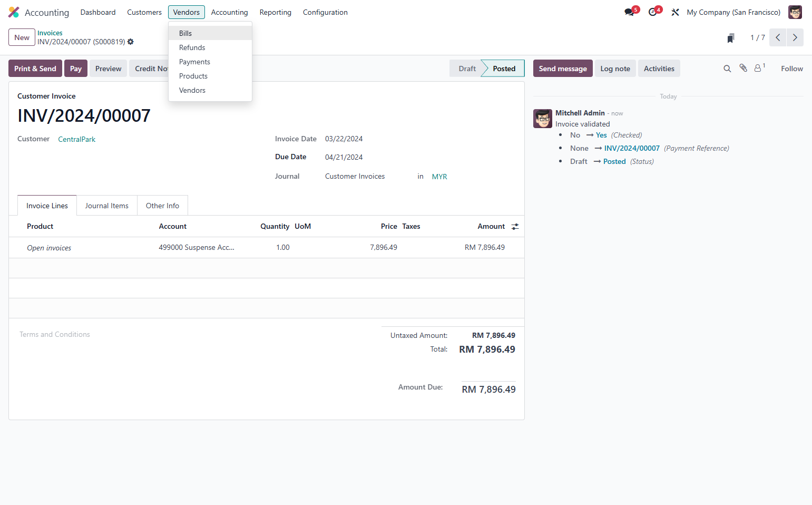Open the Dashboard menu
Screen dimensions: 812x505
click(98, 12)
